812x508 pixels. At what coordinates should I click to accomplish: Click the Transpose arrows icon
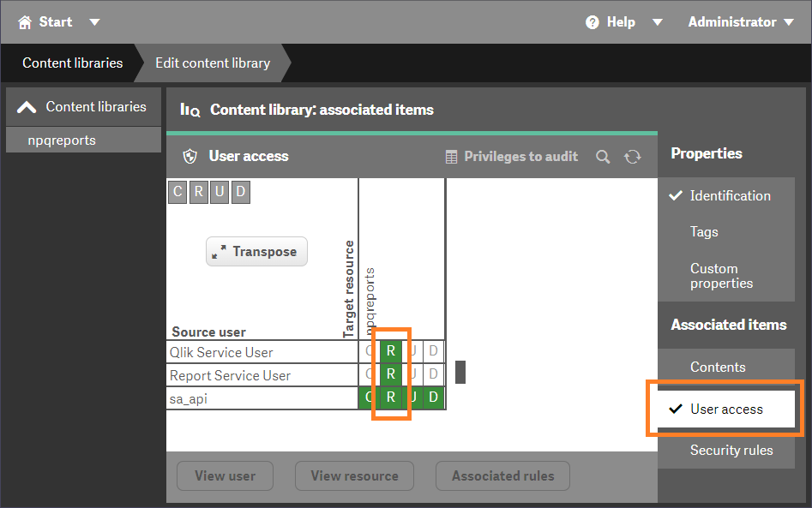pos(219,252)
